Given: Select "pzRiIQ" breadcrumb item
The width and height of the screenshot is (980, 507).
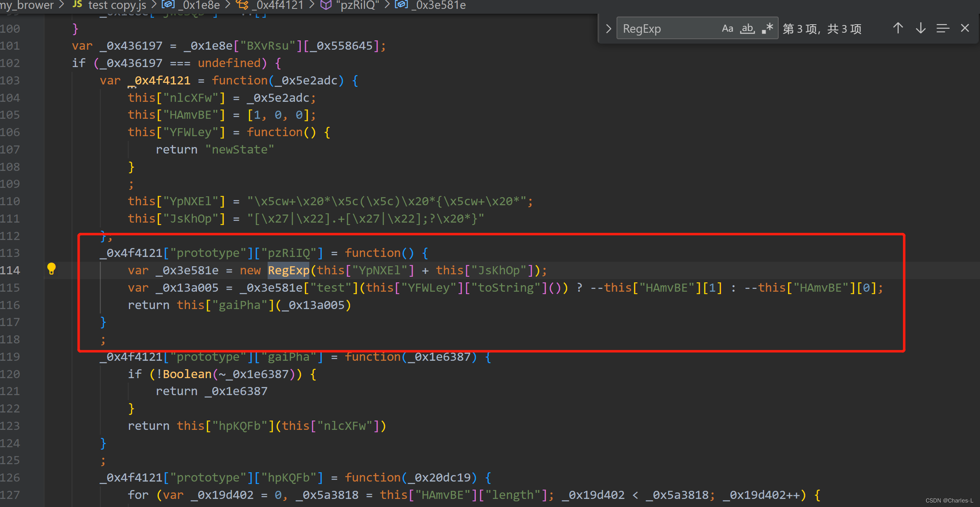Looking at the screenshot, I should tap(357, 5).
